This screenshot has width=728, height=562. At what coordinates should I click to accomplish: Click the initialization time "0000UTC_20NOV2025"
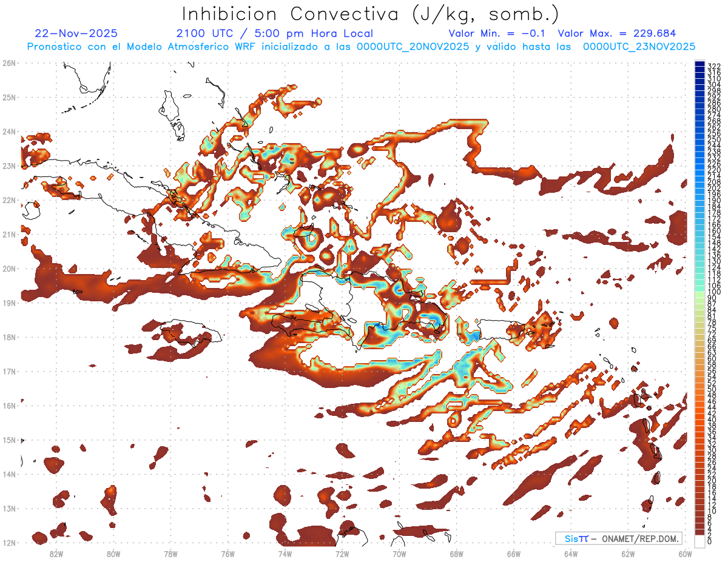pyautogui.click(x=413, y=47)
